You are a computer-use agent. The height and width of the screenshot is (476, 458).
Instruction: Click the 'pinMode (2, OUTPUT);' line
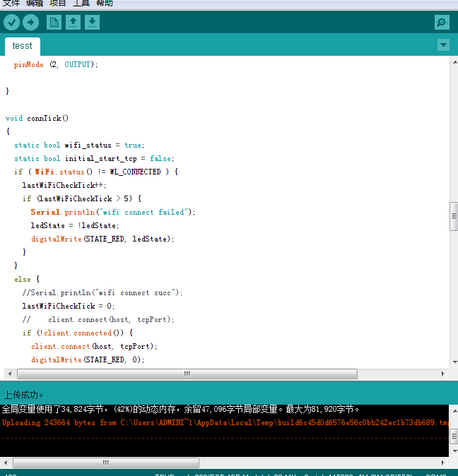coord(56,64)
